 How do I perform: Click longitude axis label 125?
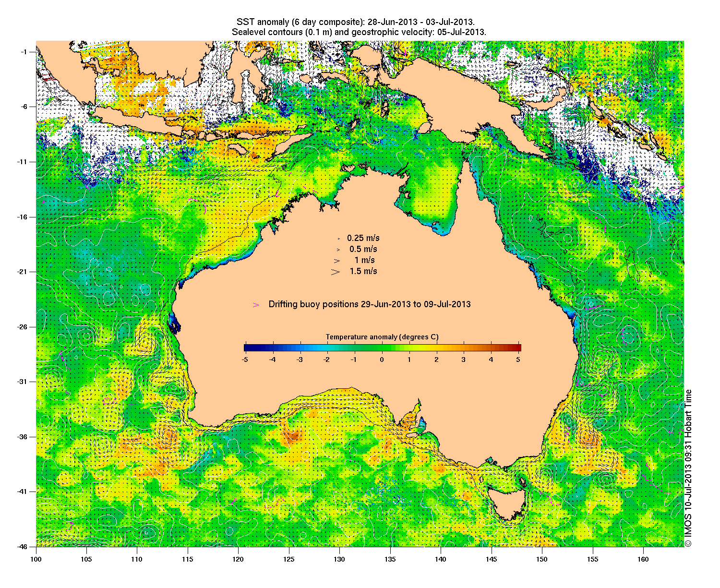(x=288, y=559)
